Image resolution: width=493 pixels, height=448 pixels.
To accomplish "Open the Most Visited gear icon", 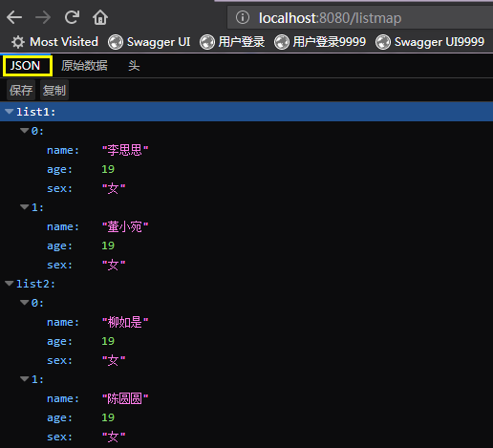I will click(18, 42).
